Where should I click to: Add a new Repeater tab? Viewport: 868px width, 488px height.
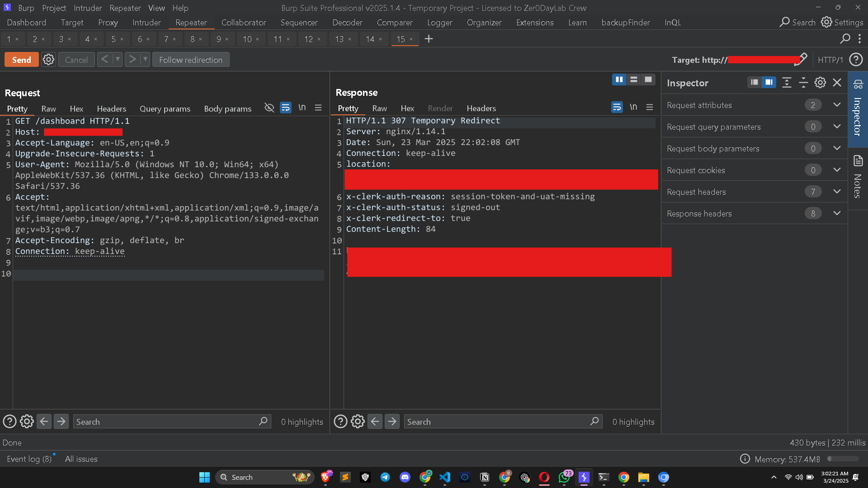coord(429,39)
